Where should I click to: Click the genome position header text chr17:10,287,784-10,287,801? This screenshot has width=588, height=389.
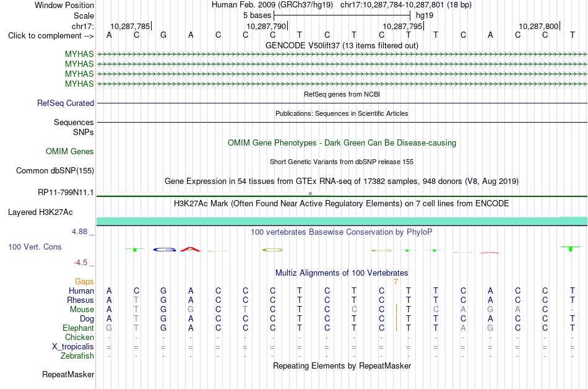point(392,5)
